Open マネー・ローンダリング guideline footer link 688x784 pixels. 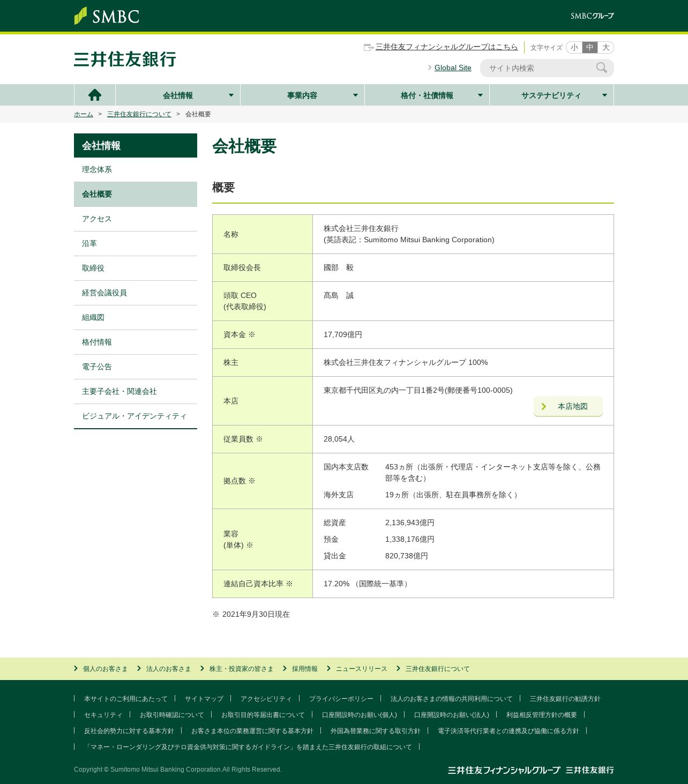pos(248,747)
